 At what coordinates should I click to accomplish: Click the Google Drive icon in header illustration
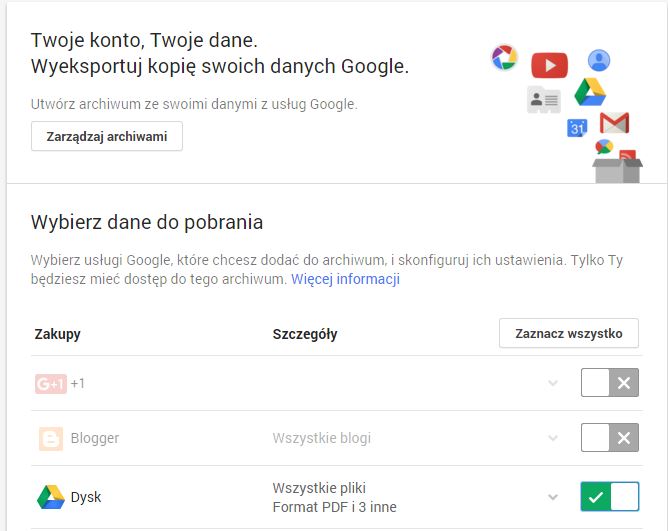[590, 92]
